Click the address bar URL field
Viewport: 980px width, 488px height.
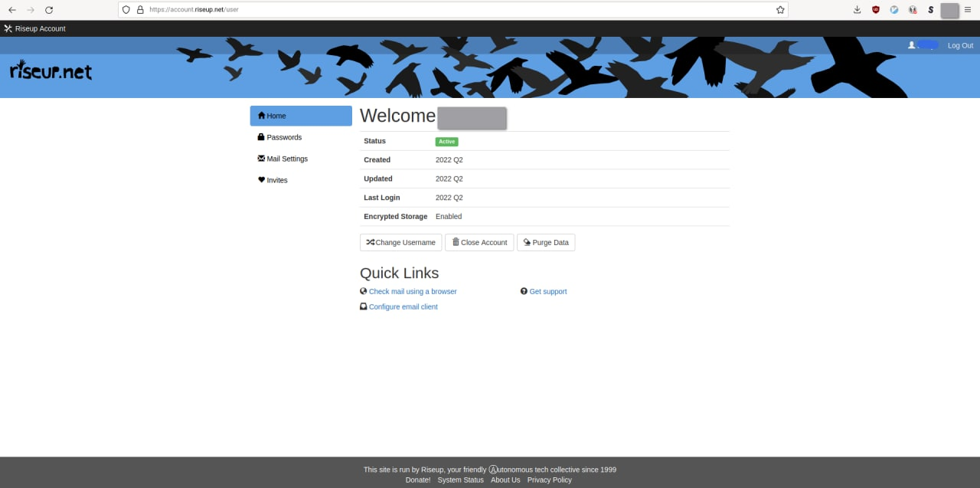pos(459,10)
